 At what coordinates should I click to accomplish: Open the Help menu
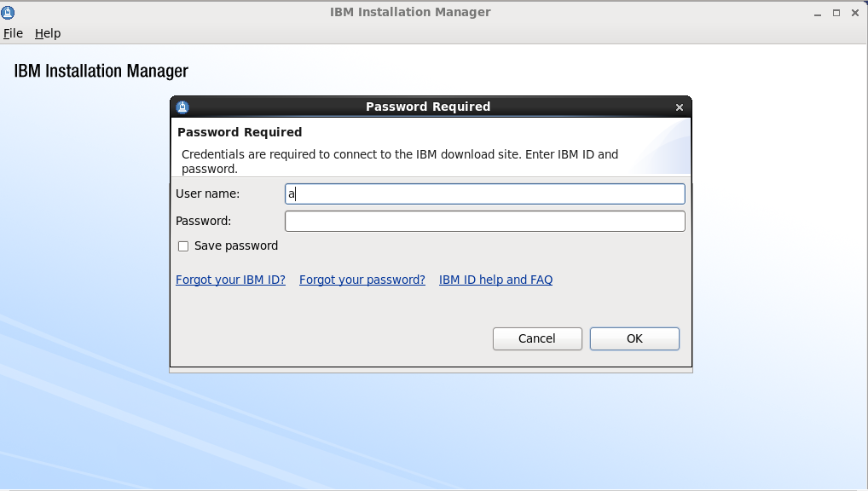pos(48,33)
